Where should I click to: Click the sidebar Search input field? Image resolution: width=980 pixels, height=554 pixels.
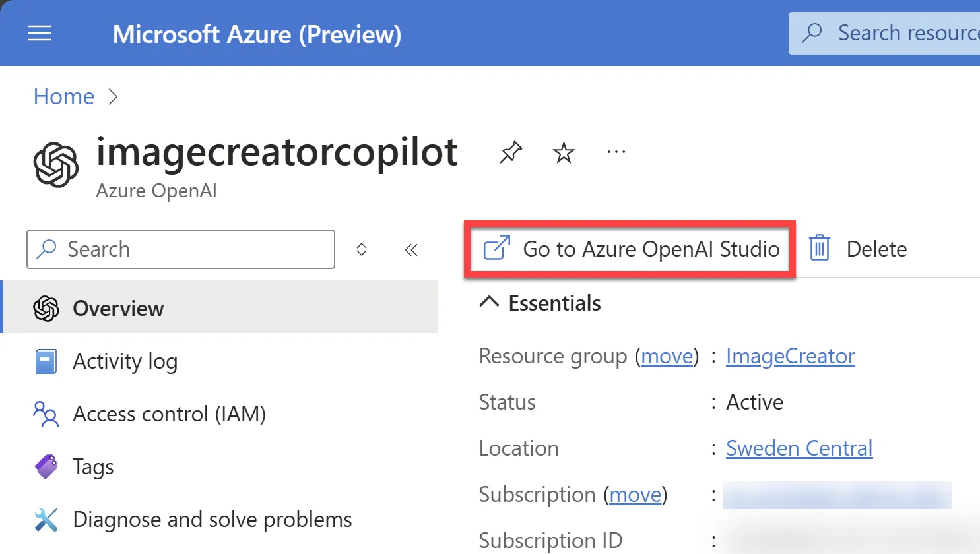point(181,249)
